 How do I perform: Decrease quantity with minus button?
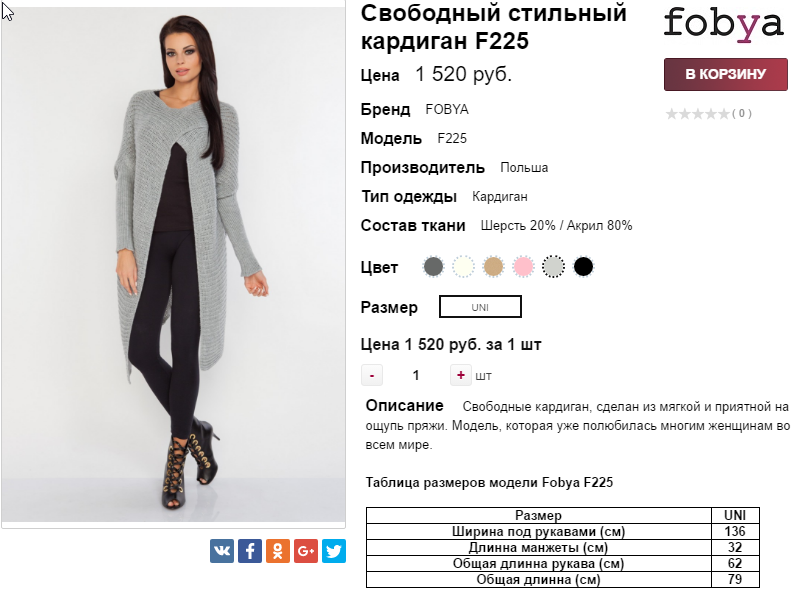pos(372,375)
